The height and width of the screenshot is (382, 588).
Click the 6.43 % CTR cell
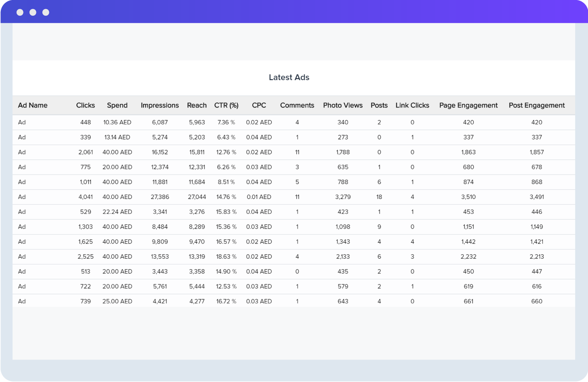(x=226, y=137)
